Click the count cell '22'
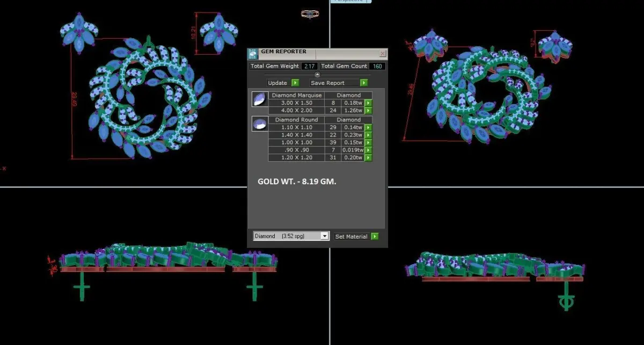The image size is (644, 345). point(333,135)
